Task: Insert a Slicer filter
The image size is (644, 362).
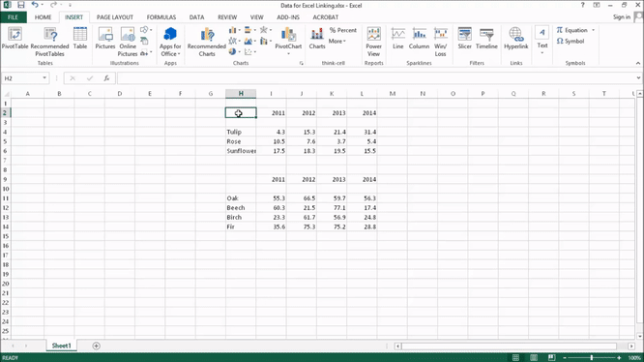Action: 464,39
